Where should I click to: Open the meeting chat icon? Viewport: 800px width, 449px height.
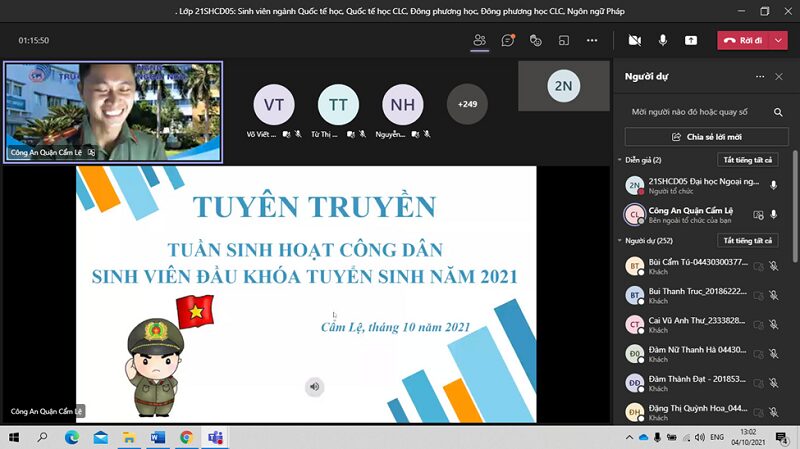click(508, 40)
